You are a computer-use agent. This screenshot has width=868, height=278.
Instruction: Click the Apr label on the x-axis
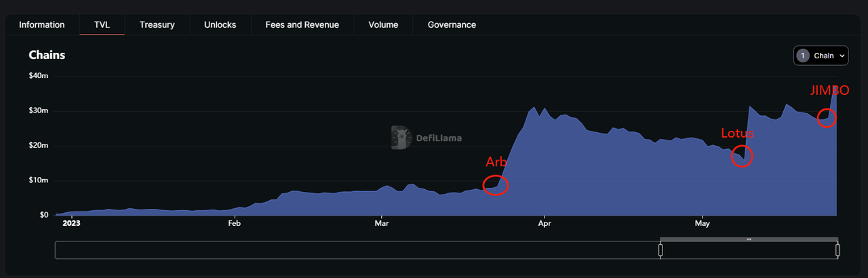(543, 222)
